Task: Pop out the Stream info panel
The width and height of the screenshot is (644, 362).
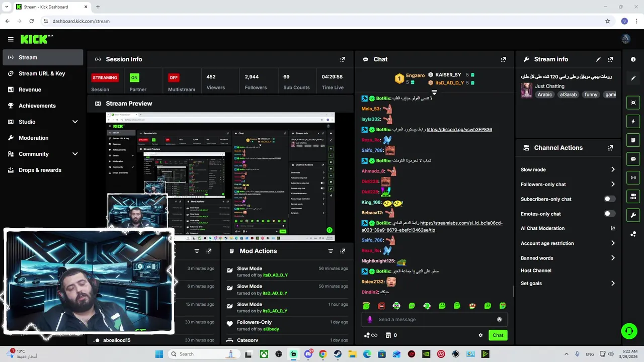Action: (x=610, y=59)
